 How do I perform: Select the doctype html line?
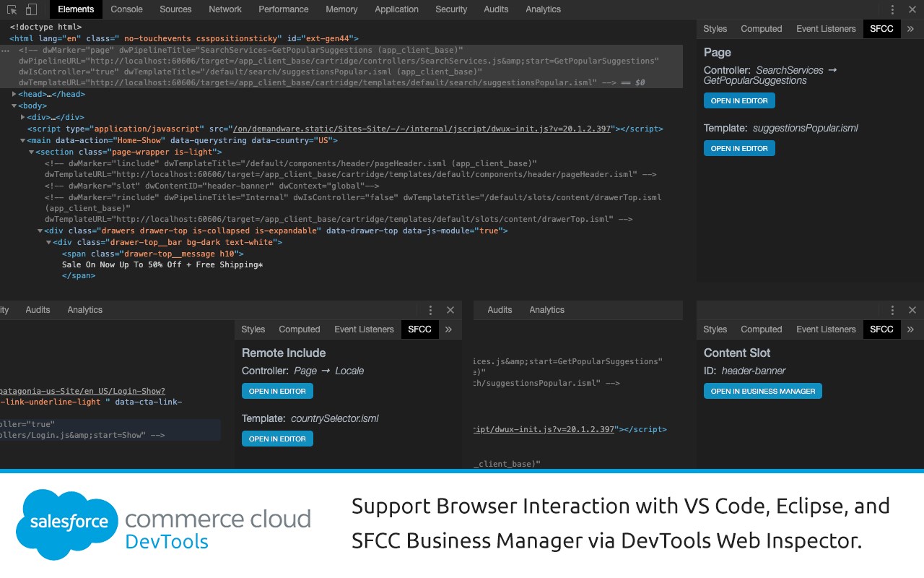click(x=45, y=27)
